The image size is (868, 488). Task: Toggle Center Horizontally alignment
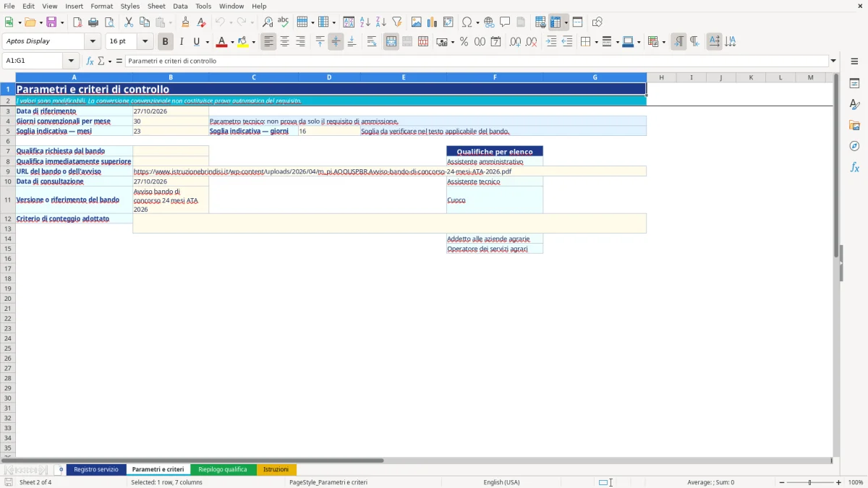coord(285,42)
